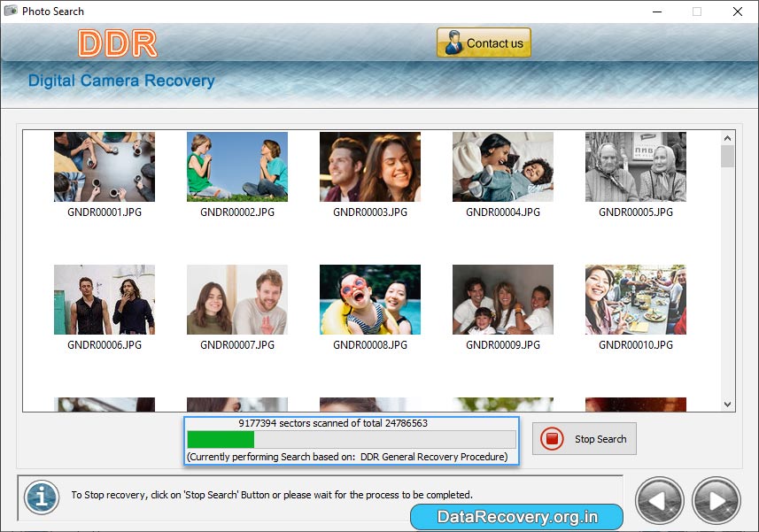Click the Digital Camera Recovery heading banner
The image size is (759, 532).
point(121,81)
